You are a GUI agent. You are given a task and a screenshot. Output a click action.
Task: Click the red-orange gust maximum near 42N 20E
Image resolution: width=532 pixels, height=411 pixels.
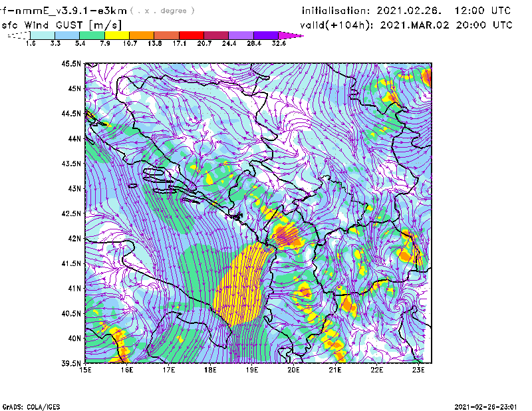pyautogui.click(x=285, y=235)
